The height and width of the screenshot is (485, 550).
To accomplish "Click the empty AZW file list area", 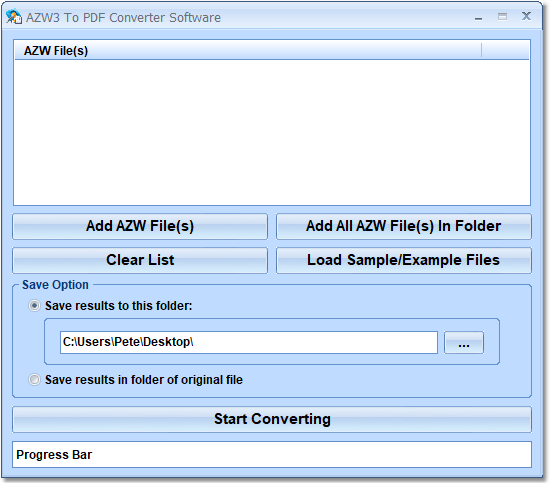I will [x=272, y=132].
